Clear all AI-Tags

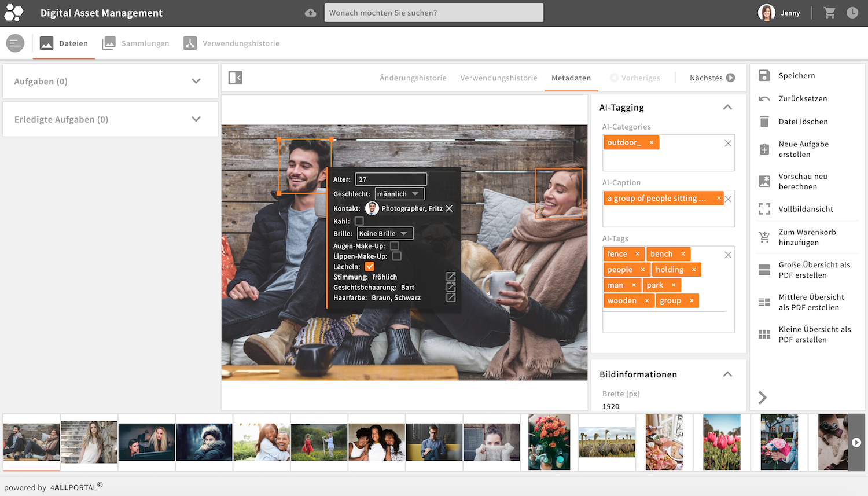coord(728,255)
